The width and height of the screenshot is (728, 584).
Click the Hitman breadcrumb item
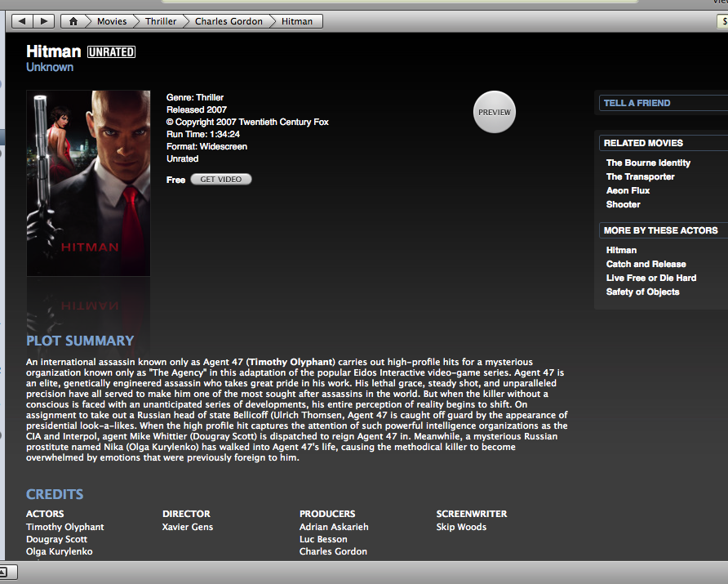coord(297,21)
